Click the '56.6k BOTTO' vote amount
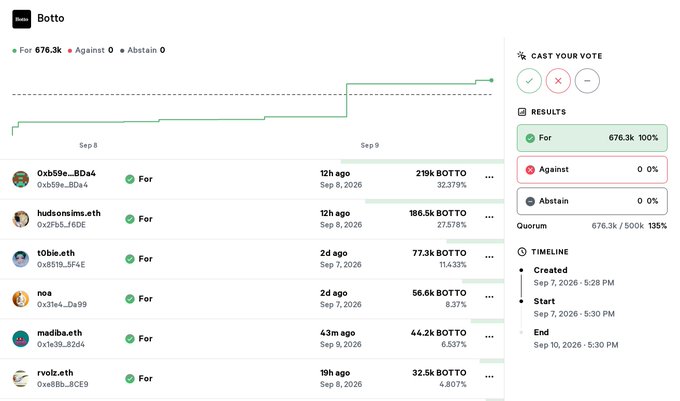The width and height of the screenshot is (680, 401). pos(439,293)
